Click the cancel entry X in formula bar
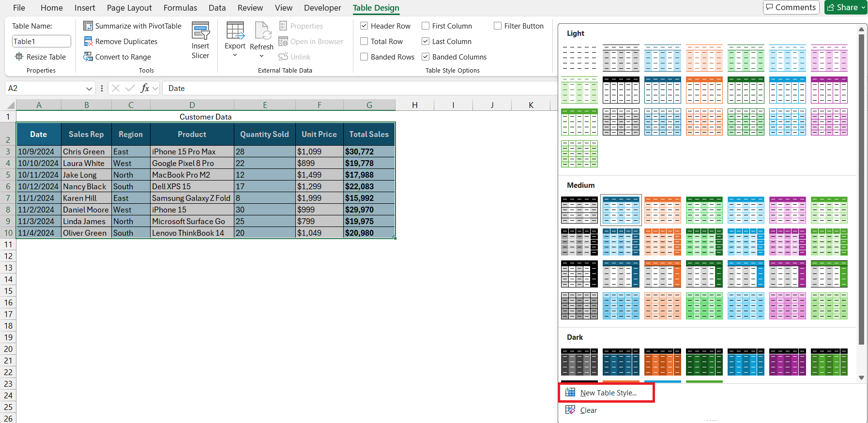This screenshot has height=423, width=868. point(116,88)
